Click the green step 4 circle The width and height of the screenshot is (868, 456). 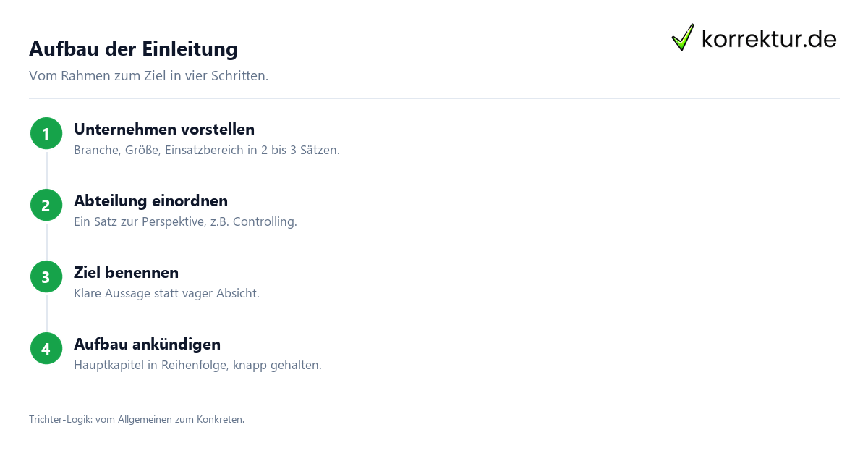point(46,348)
